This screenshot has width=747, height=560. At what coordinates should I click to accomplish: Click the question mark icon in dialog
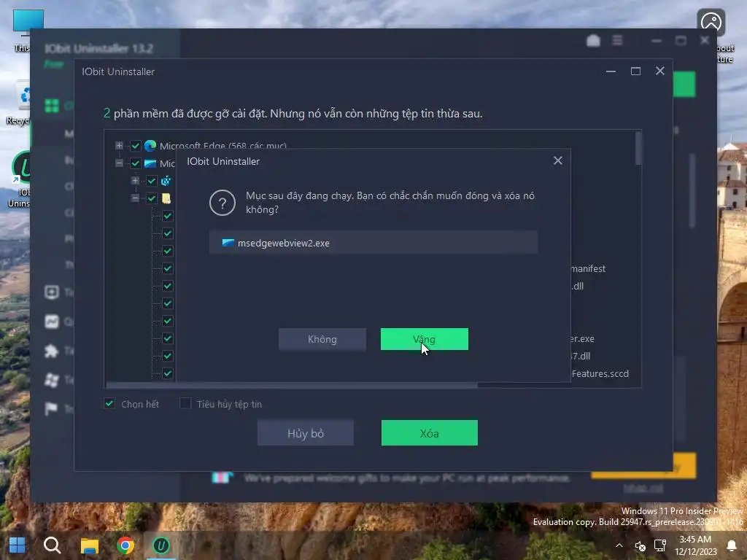tap(222, 203)
